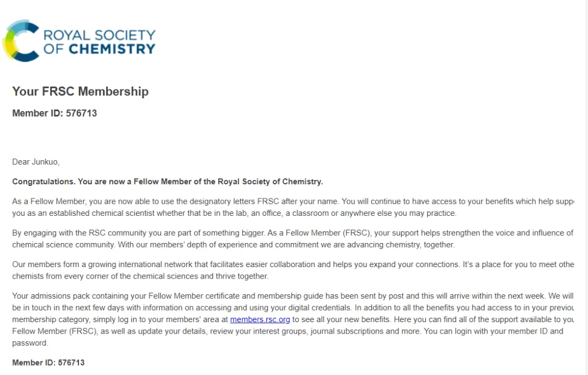Click the line starting "you as an established chemical"

point(234,213)
